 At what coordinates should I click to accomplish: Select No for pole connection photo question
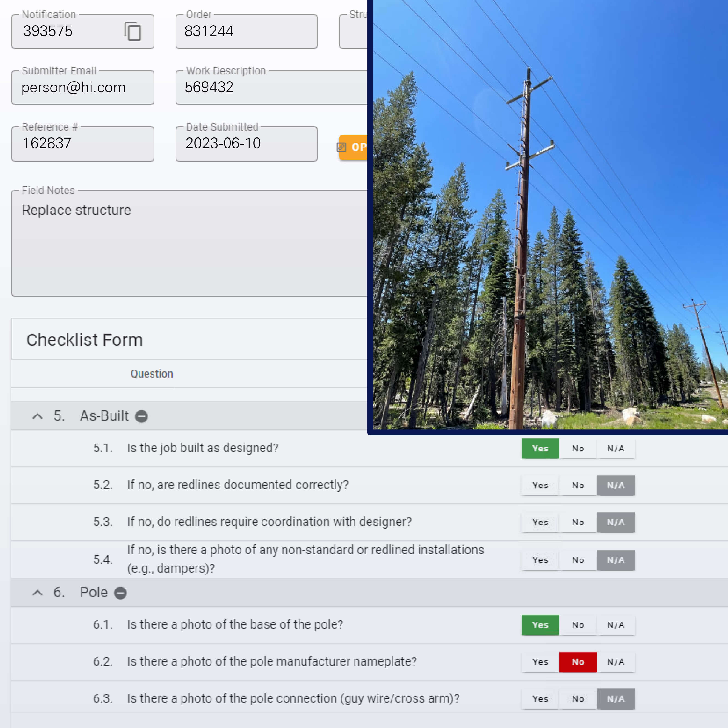[x=578, y=699]
